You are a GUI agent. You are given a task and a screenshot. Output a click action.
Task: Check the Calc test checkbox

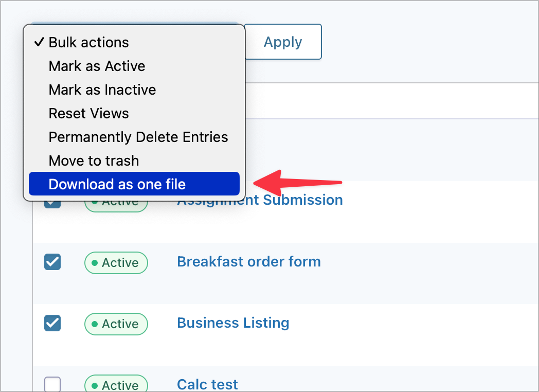click(52, 384)
